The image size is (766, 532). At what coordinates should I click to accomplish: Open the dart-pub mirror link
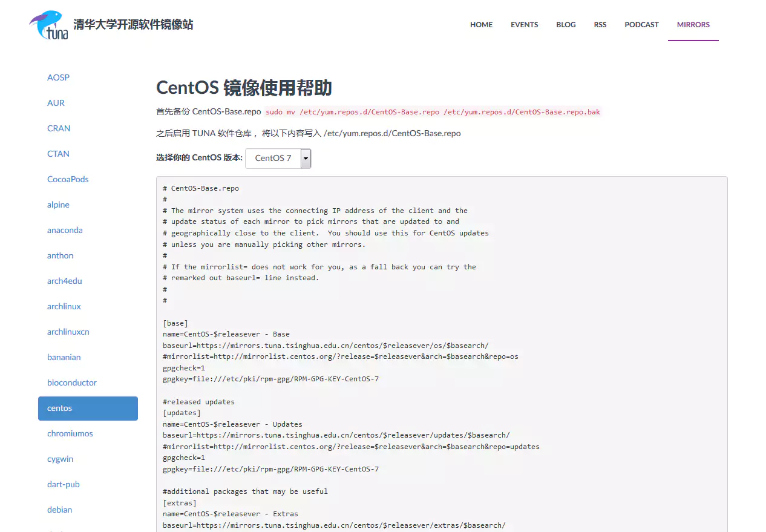click(x=63, y=484)
